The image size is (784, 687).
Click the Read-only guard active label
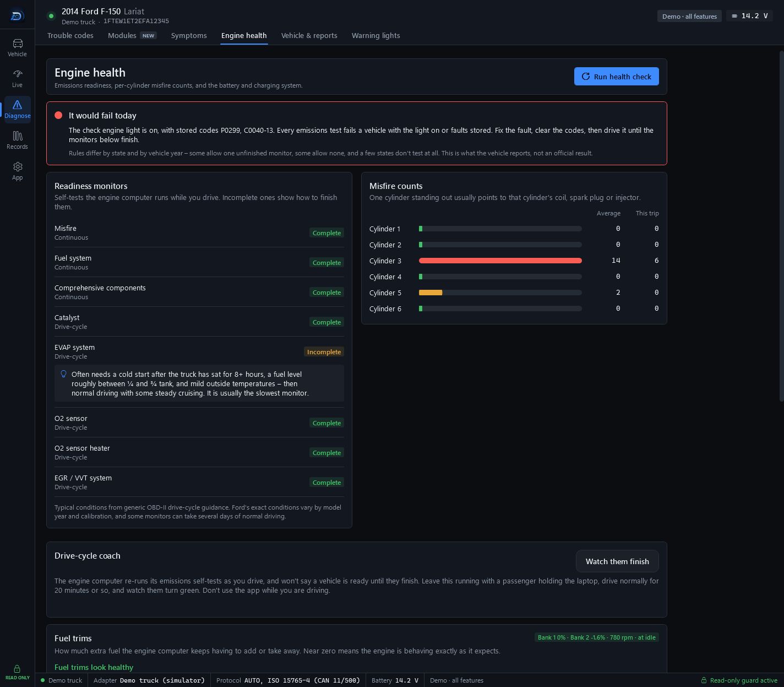[744, 680]
